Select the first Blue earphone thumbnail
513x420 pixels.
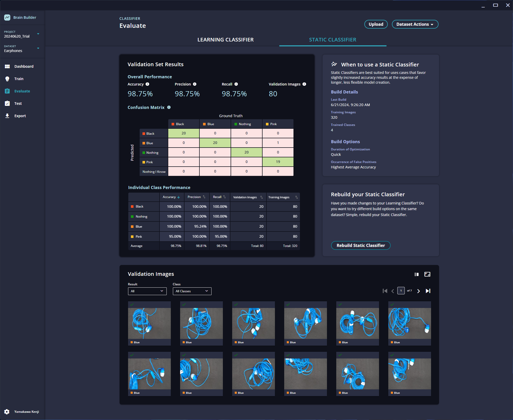tap(149, 323)
